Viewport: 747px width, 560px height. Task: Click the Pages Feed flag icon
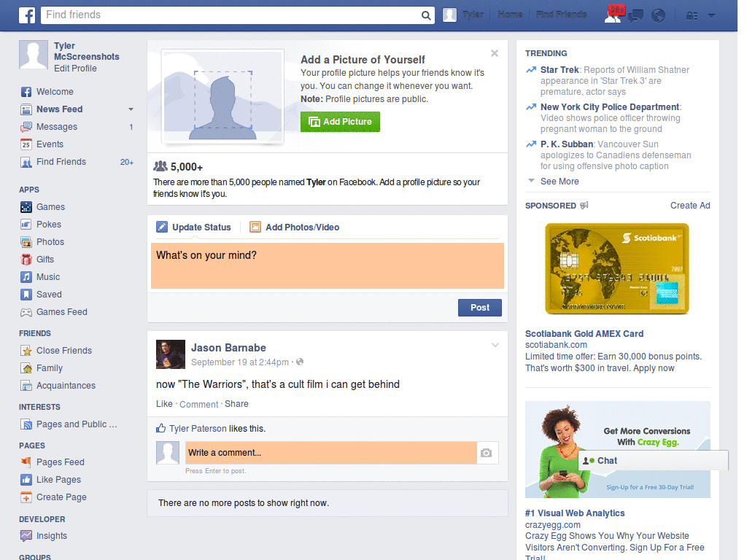(26, 462)
